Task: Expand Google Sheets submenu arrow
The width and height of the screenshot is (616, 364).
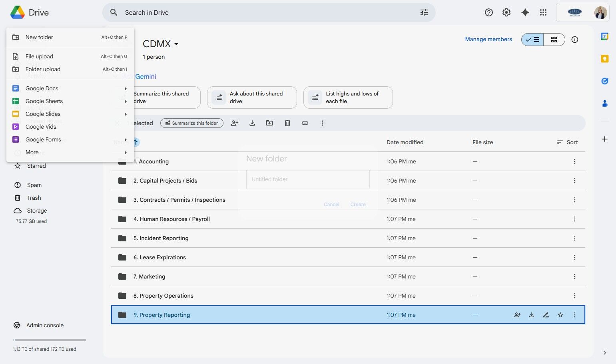Action: click(126, 101)
